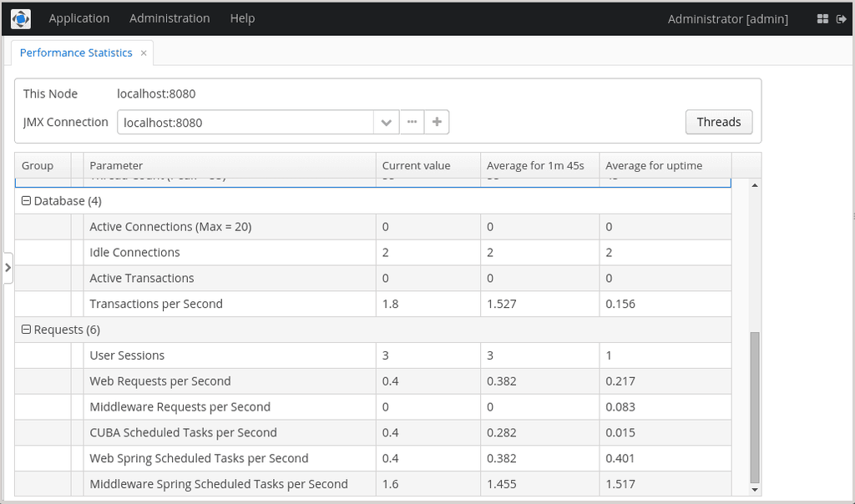Open the JMX Connection dropdown arrow
The width and height of the screenshot is (855, 504).
pyautogui.click(x=386, y=122)
